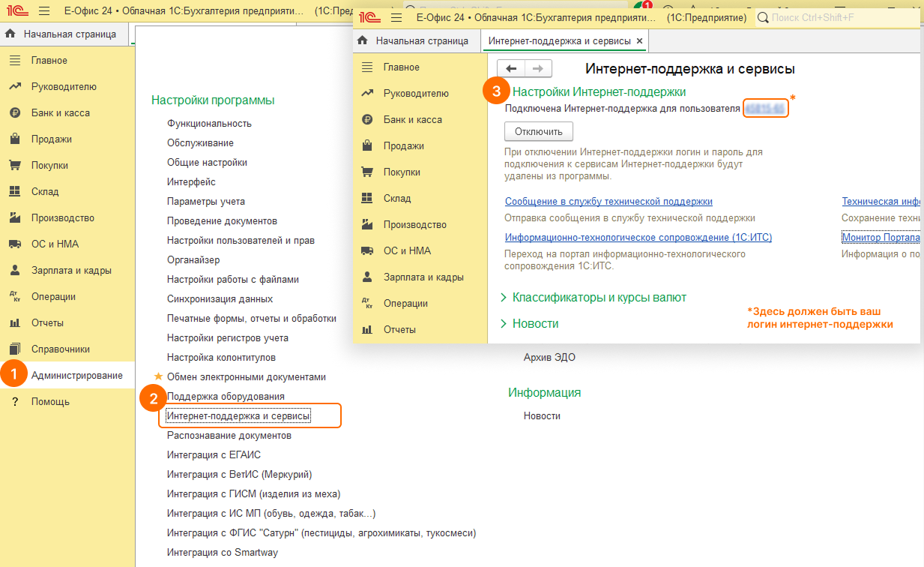The height and width of the screenshot is (567, 924).
Task: Open Техническая информация link
Action: tap(881, 202)
